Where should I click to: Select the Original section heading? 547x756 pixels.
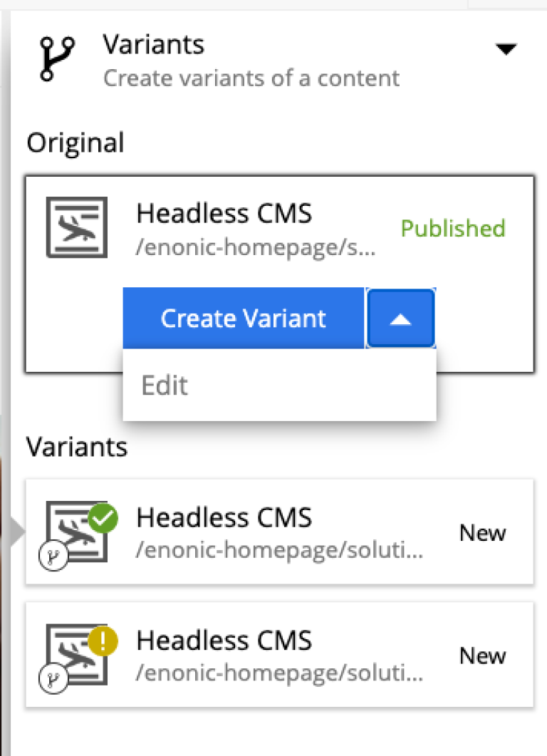(x=75, y=143)
